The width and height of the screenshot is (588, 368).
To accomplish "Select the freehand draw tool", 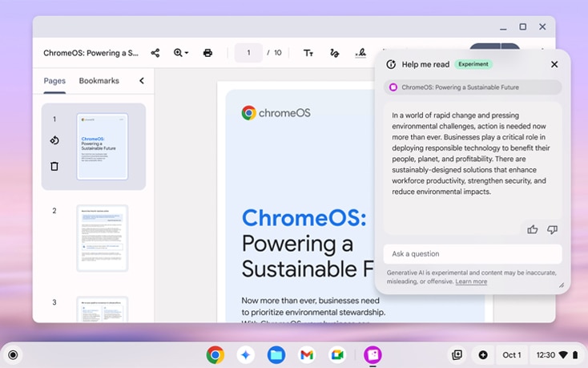I will (x=335, y=53).
